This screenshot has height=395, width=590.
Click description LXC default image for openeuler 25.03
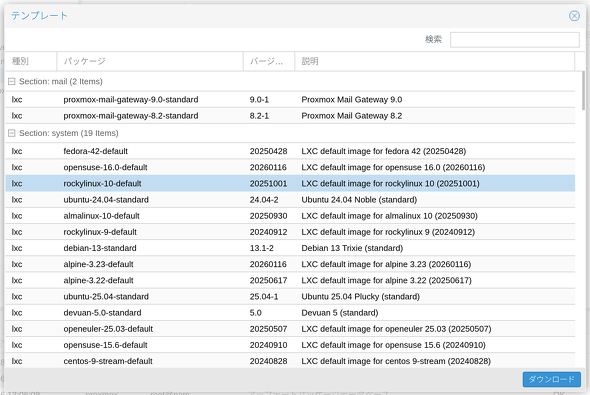[x=396, y=329]
